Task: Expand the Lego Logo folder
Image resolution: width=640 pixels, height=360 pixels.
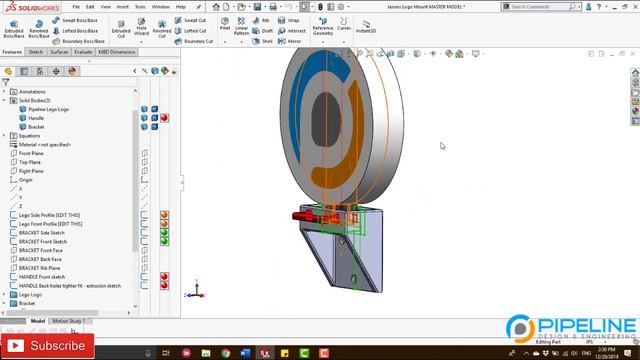Action: tap(4, 294)
